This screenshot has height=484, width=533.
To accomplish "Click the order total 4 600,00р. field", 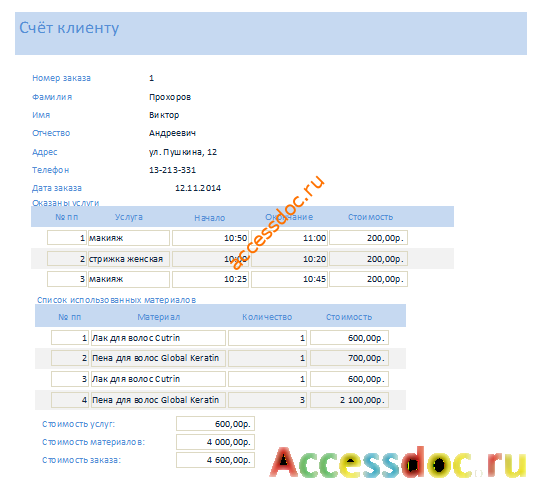I will coord(215,460).
